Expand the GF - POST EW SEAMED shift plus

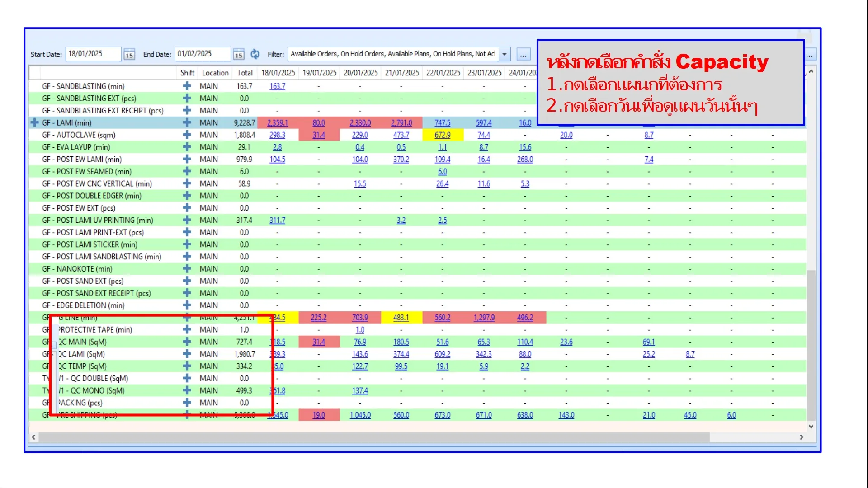pos(187,171)
